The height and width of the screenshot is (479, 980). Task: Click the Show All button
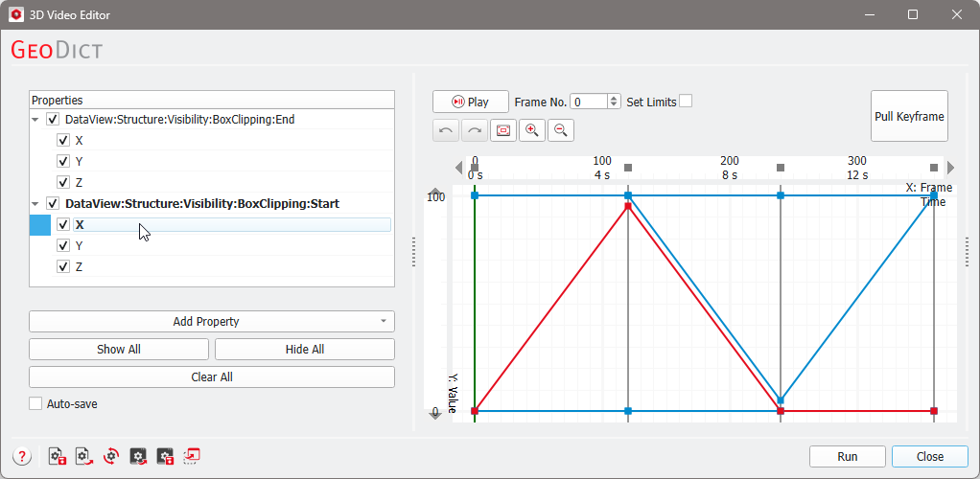point(119,349)
